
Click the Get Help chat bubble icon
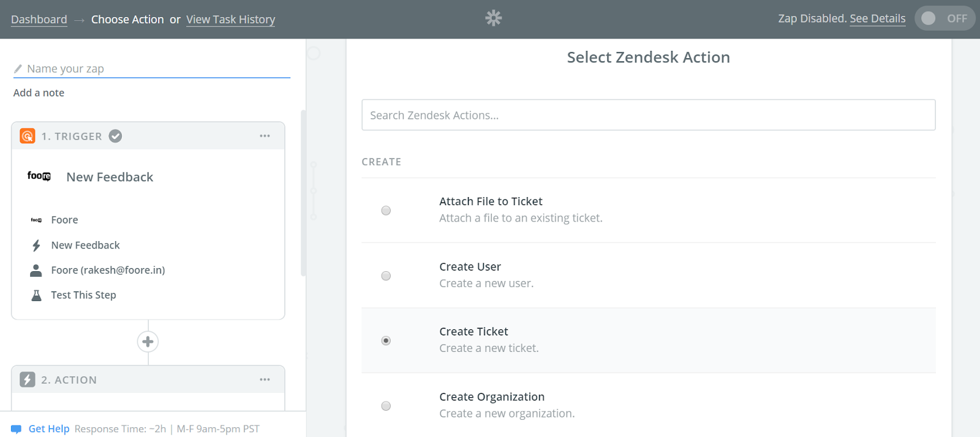(x=16, y=429)
